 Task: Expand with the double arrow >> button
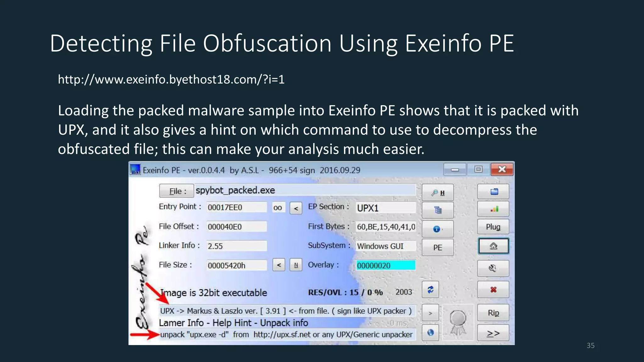coord(493,333)
